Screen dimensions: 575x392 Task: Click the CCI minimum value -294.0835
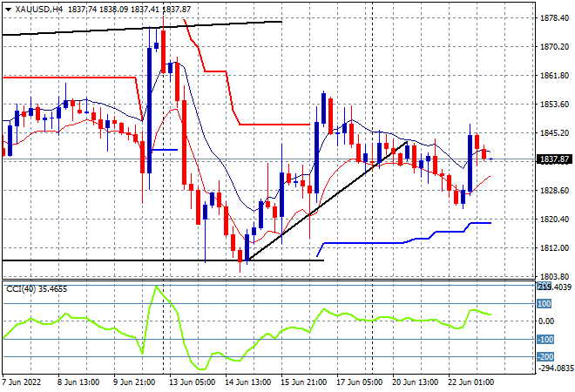(x=555, y=368)
